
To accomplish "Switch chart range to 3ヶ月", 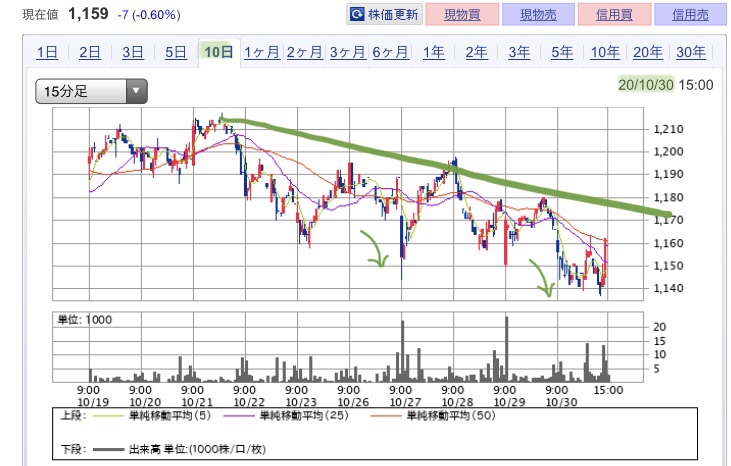I will pyautogui.click(x=347, y=52).
